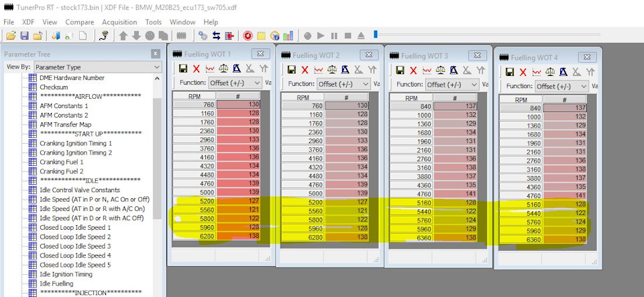Open the Acquisition menu
The image size is (644, 297).
coord(119,22)
